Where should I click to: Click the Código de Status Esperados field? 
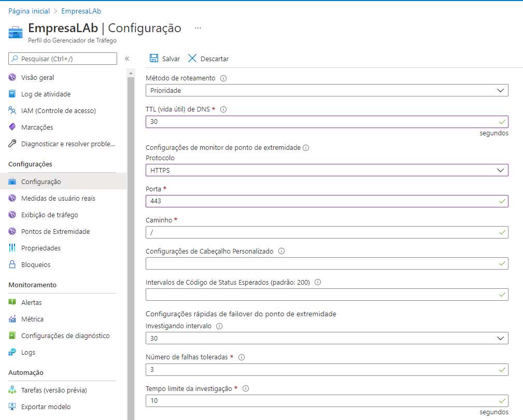[x=327, y=295]
